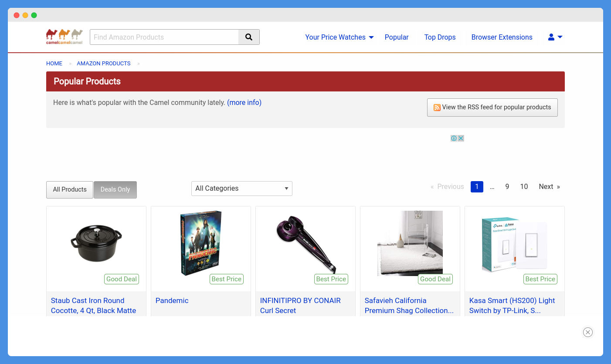Viewport: 611px width, 364px height.
Task: Switch to Deals Only view
Action: coord(115,189)
